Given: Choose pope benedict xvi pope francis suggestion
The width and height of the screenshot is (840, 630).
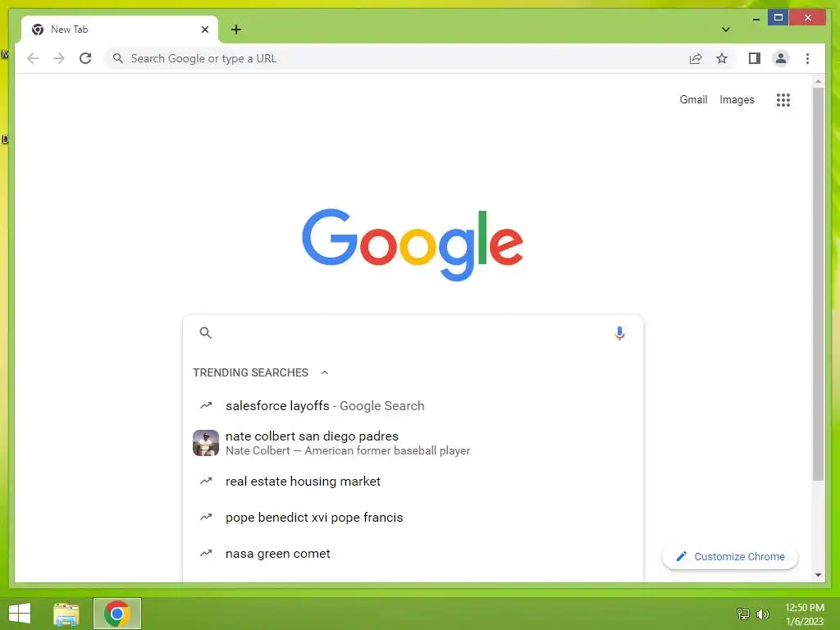Looking at the screenshot, I should click(x=413, y=518).
